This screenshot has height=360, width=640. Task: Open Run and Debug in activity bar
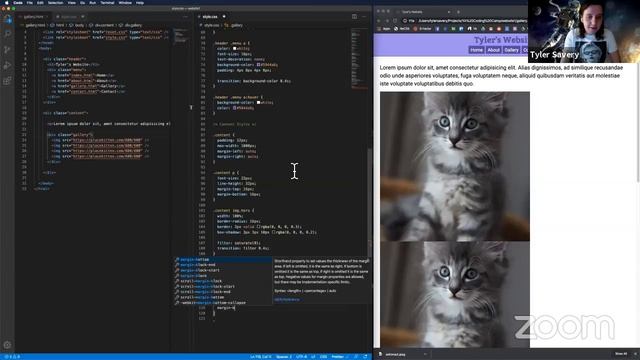click(x=7, y=65)
